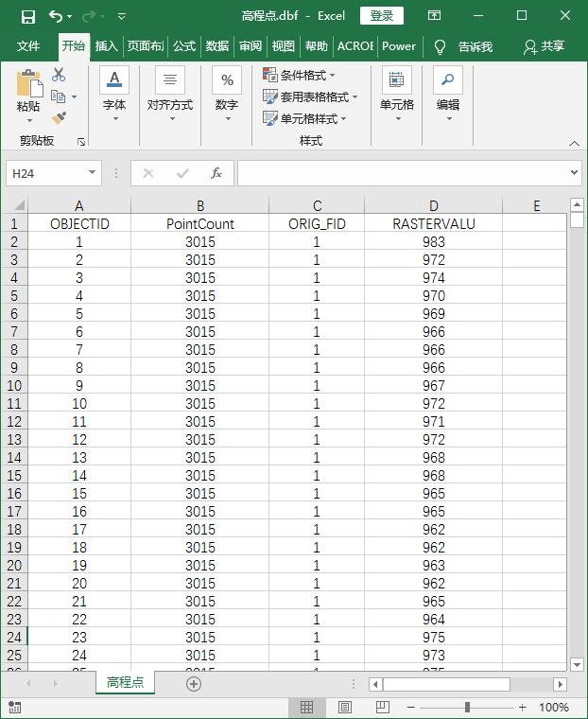This screenshot has width=588, height=719.
Task: Open the 文件 menu
Action: tap(28, 45)
